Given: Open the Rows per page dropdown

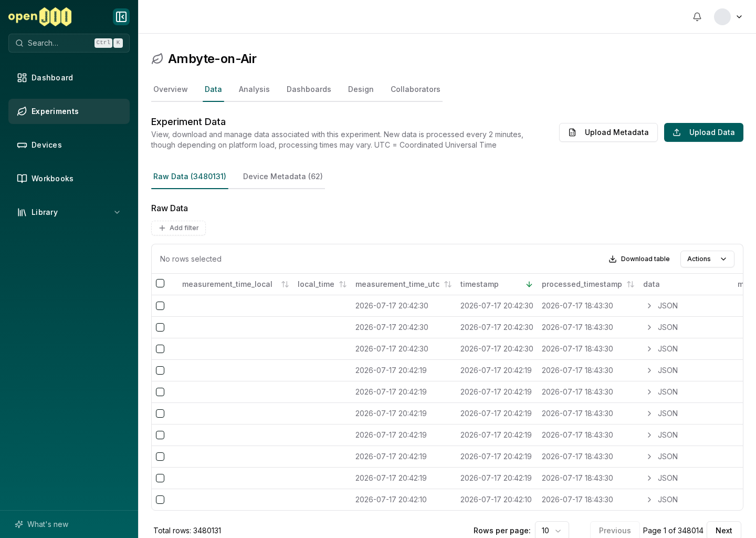Looking at the screenshot, I should (552, 531).
